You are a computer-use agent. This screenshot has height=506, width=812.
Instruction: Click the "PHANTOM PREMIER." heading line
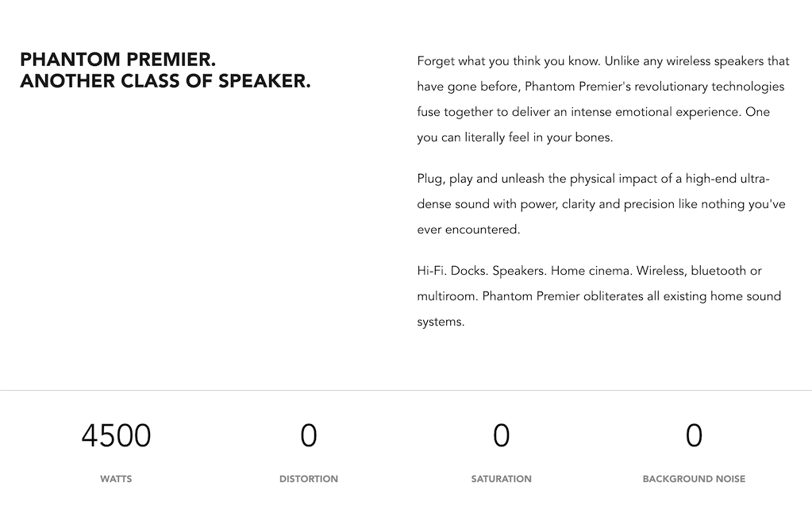[117, 60]
